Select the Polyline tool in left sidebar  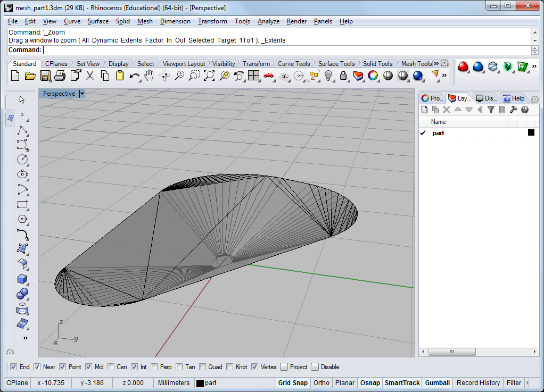click(22, 130)
